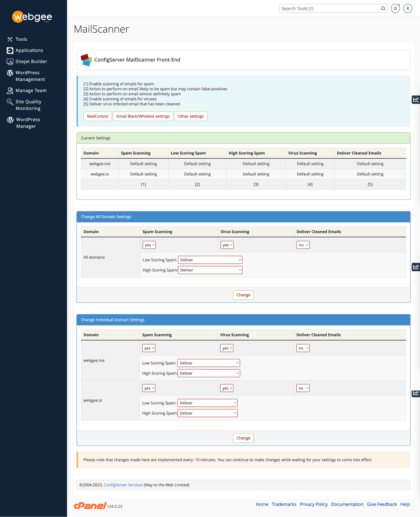The image size is (420, 517).
Task: Click the webgee logo
Action: (x=32, y=17)
